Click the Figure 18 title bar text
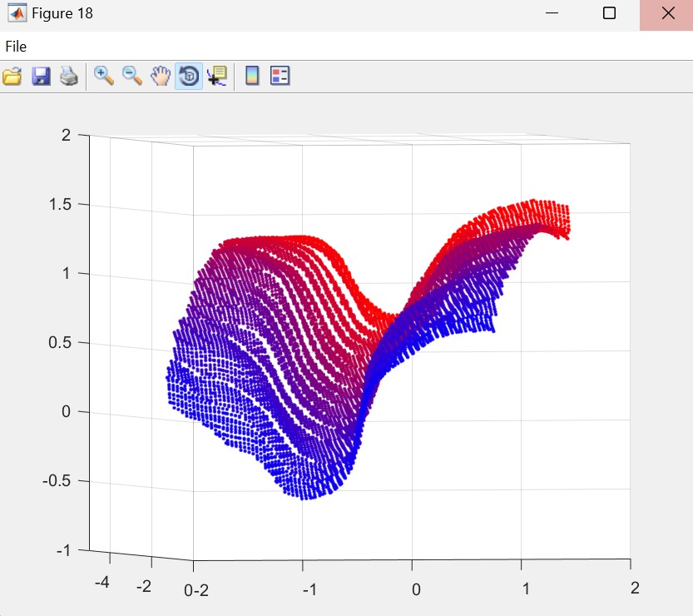The image size is (693, 616). [x=62, y=13]
